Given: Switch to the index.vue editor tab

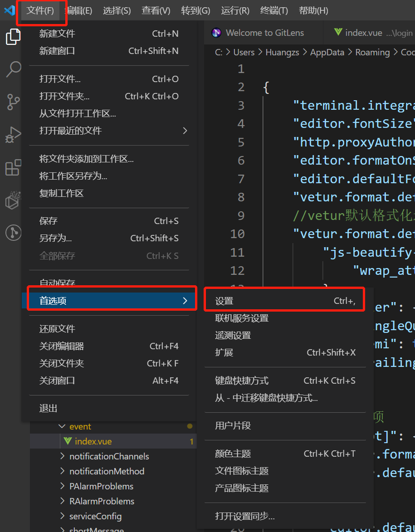Looking at the screenshot, I should pyautogui.click(x=369, y=33).
